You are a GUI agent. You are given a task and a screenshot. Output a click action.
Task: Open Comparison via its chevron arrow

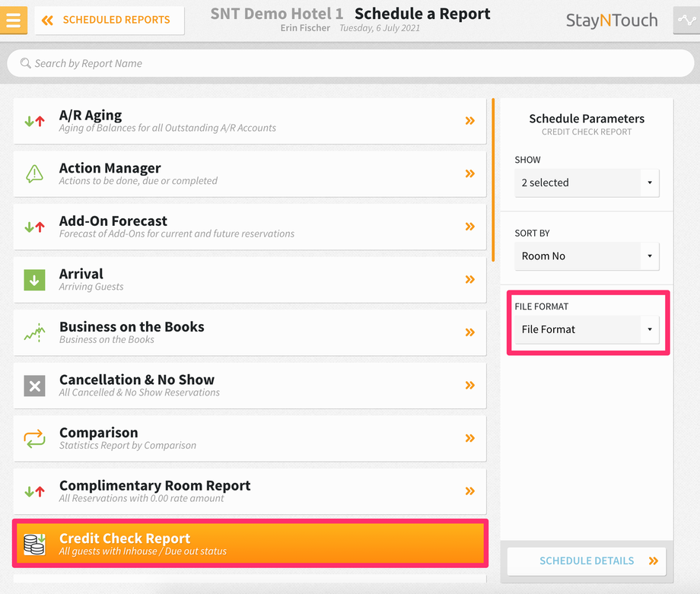click(x=469, y=438)
